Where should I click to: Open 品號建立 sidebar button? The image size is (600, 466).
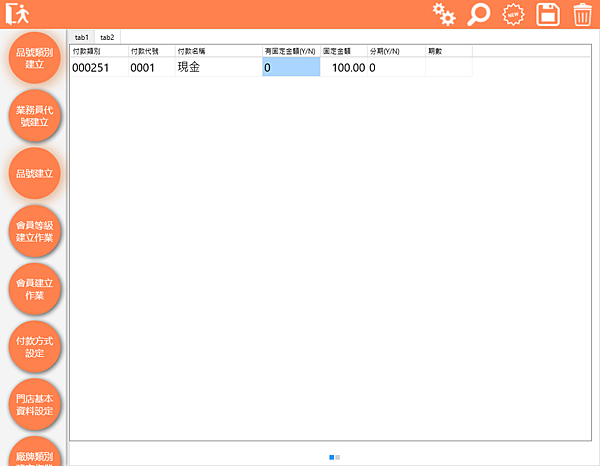(34, 173)
